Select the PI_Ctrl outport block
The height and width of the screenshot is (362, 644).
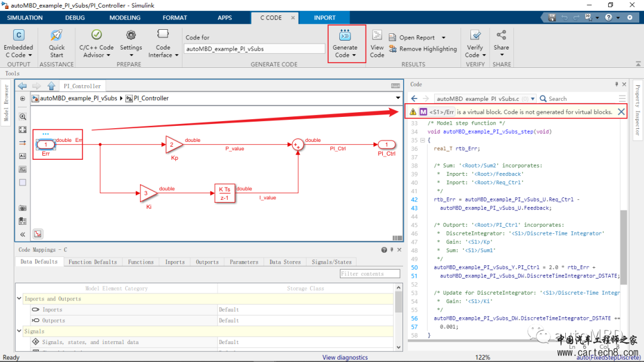(386, 145)
